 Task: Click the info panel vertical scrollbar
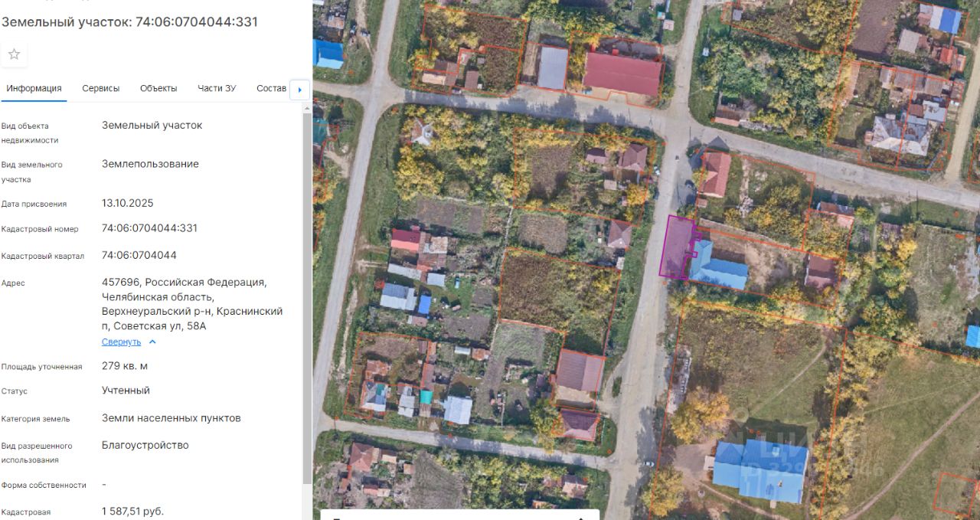point(308,299)
